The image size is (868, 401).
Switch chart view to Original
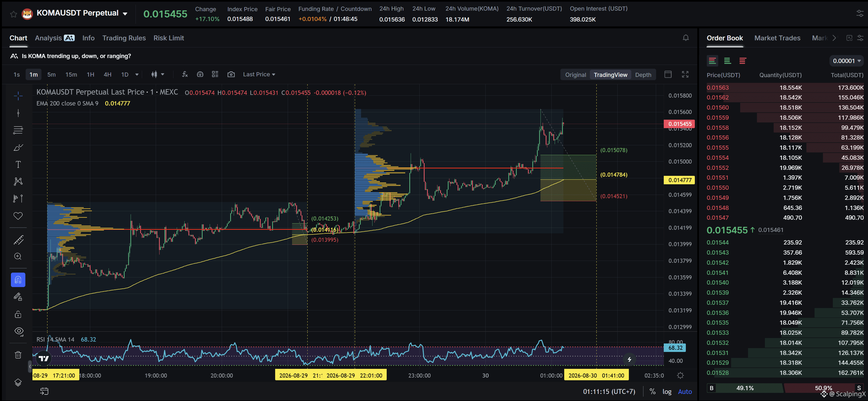[575, 75]
